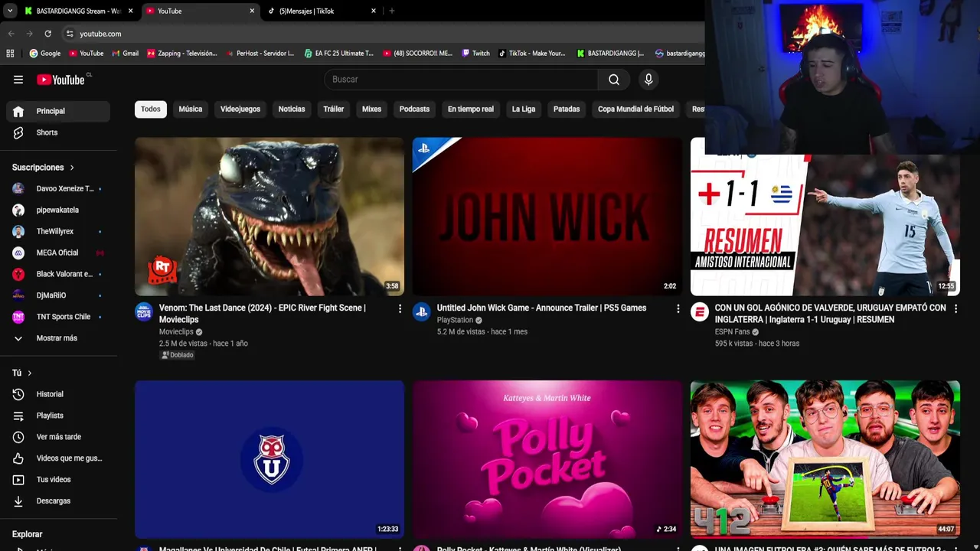This screenshot has width=980, height=551.
Task: Select the Mixes filter chip
Action: pyautogui.click(x=371, y=109)
